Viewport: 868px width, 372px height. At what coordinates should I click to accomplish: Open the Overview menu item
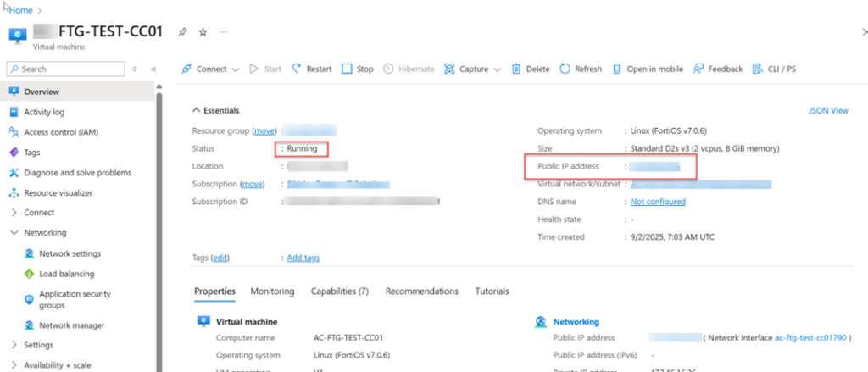(77, 92)
